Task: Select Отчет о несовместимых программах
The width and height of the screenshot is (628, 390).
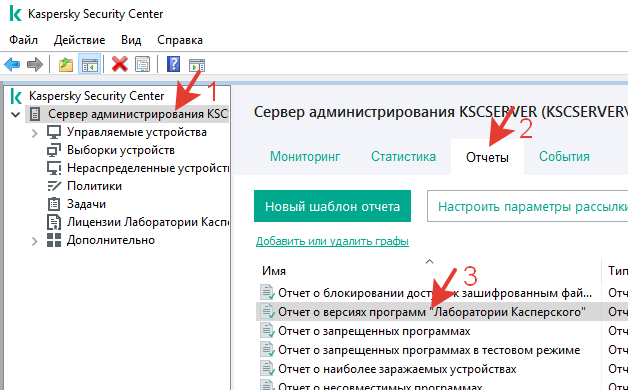Action: coord(380,386)
